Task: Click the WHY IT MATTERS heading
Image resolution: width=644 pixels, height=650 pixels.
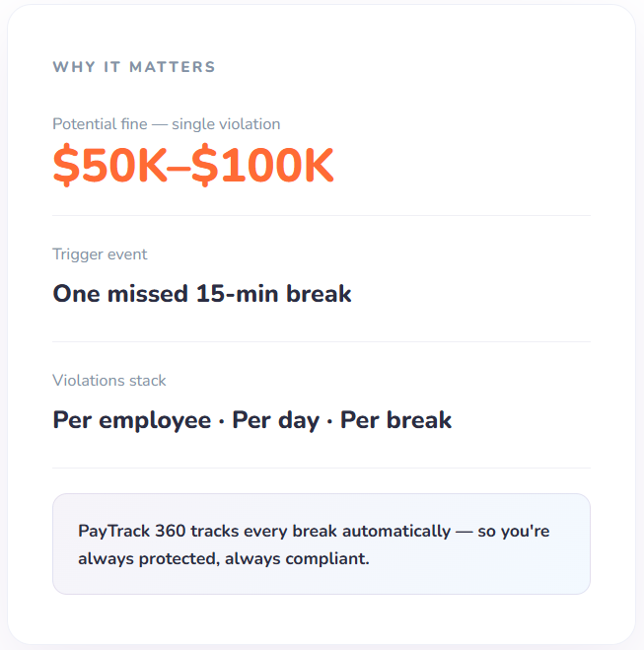Action: click(x=134, y=67)
